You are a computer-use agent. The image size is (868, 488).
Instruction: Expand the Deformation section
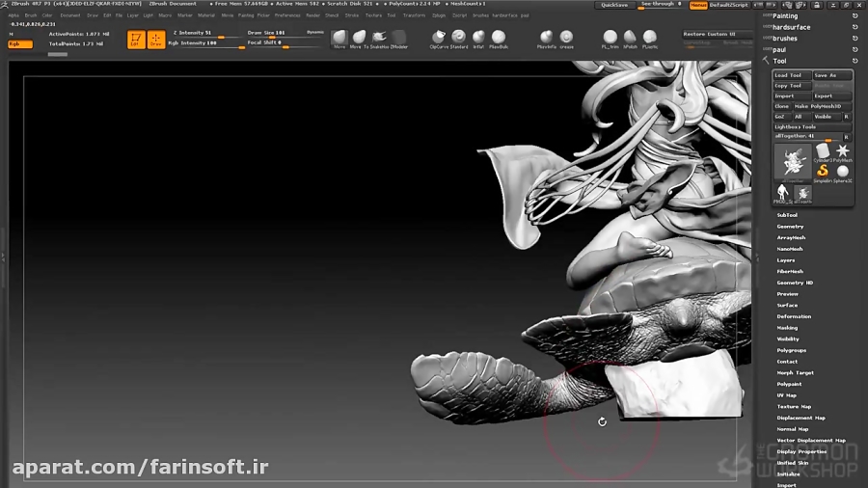click(x=794, y=316)
